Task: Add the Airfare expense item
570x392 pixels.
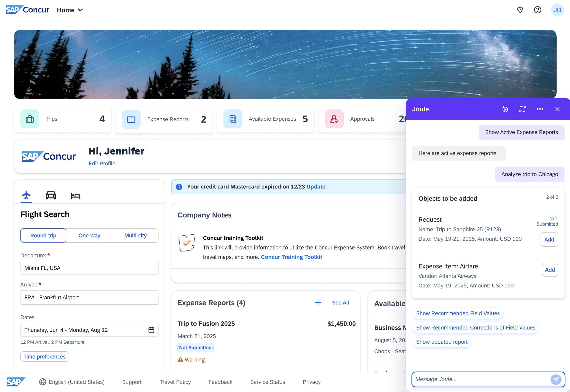Action: coord(550,270)
